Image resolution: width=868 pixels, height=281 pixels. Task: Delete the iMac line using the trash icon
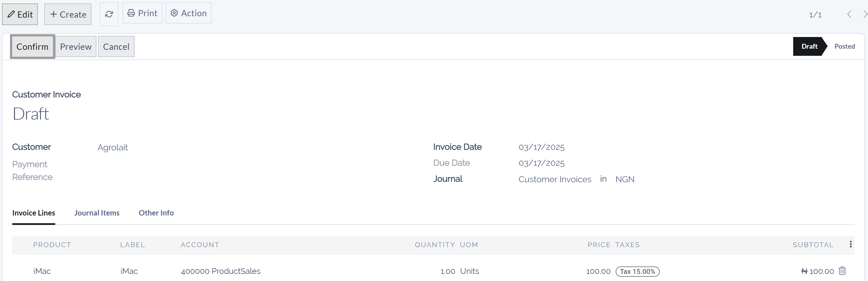coord(842,270)
